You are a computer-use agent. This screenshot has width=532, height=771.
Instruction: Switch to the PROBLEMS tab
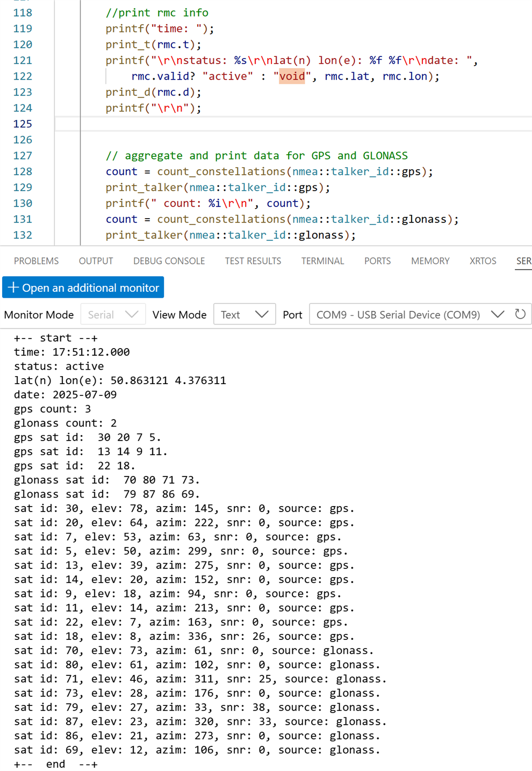pyautogui.click(x=36, y=261)
